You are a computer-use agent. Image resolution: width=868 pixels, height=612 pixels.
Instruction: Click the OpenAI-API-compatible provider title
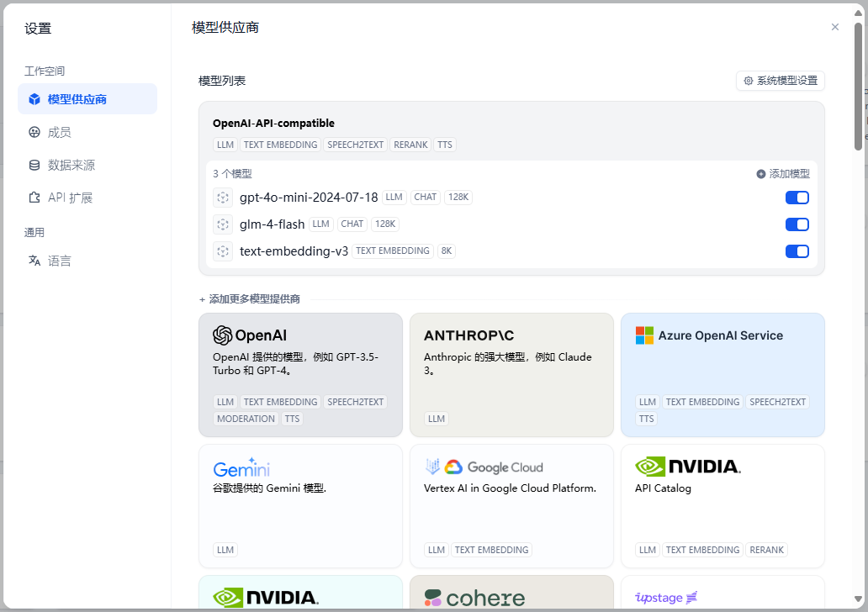click(273, 123)
